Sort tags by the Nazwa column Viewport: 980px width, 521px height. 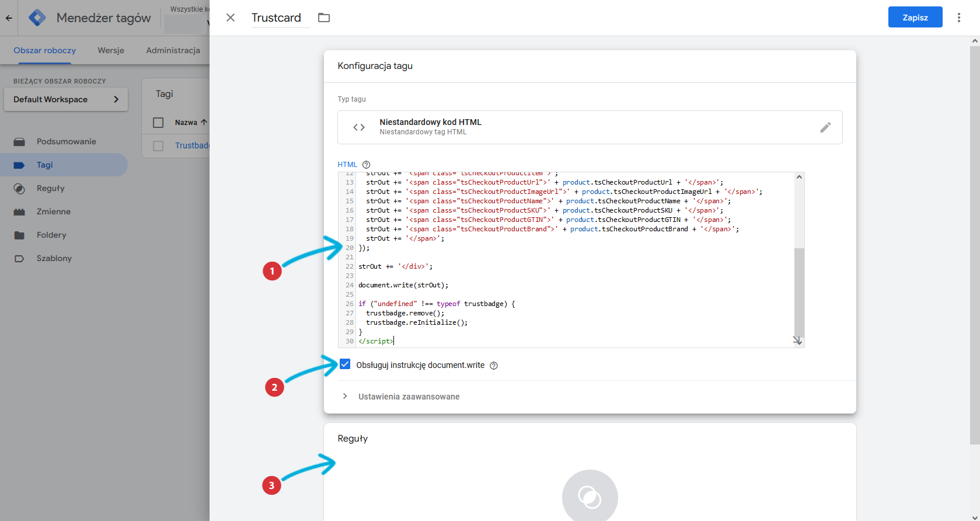(x=191, y=123)
